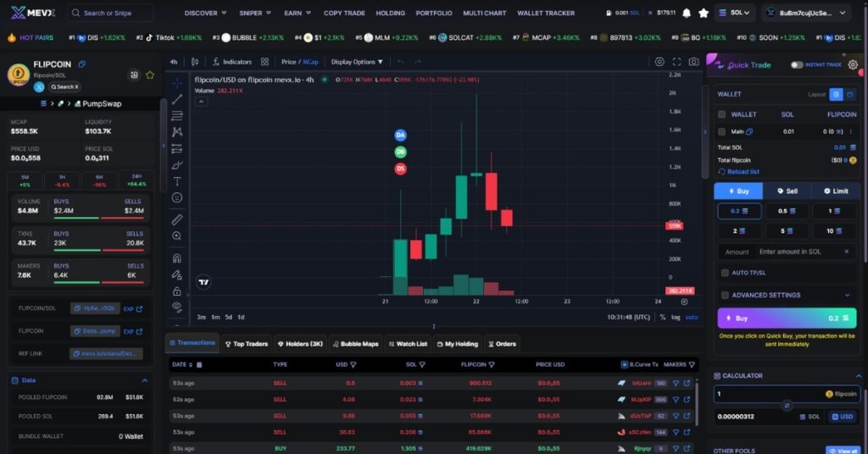Open favorites star in top bar
This screenshot has width=868, height=454.
click(x=704, y=13)
